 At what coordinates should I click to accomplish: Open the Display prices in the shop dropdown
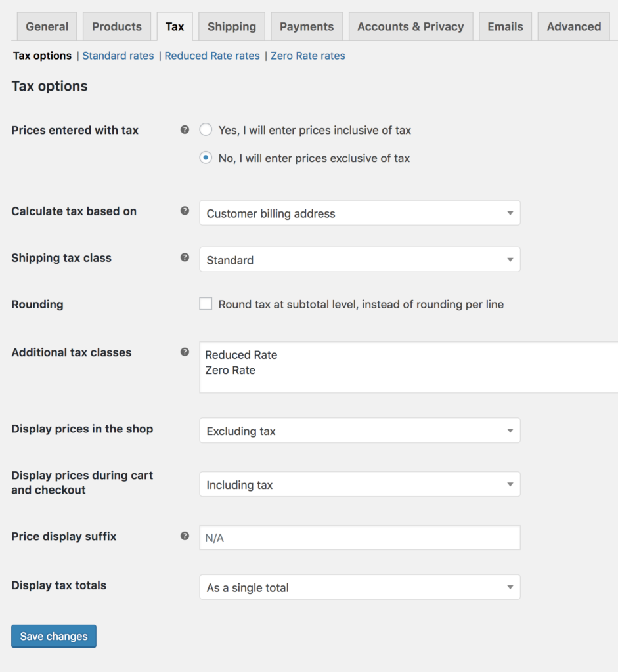click(360, 430)
